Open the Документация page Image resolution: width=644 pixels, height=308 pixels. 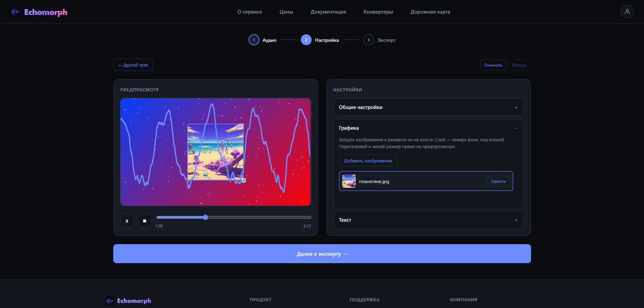328,12
